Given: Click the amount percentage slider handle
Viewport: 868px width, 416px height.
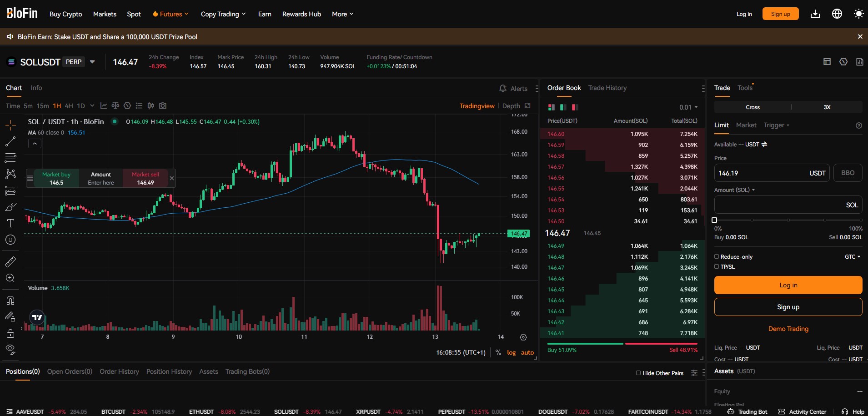Looking at the screenshot, I should [714, 220].
